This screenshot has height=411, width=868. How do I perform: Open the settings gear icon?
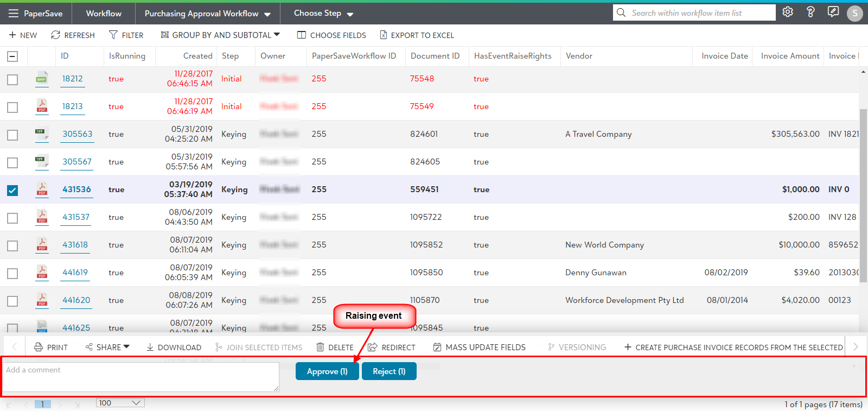tap(788, 12)
